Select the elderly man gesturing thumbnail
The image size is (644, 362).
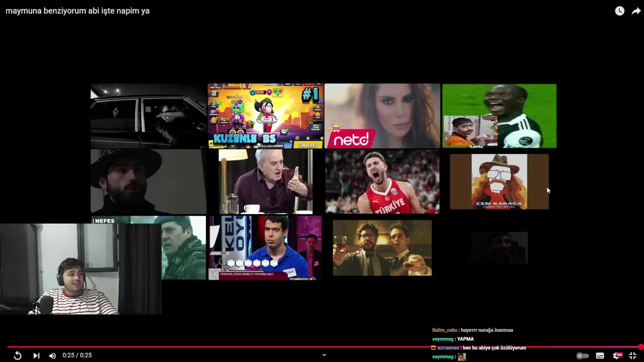point(265,182)
